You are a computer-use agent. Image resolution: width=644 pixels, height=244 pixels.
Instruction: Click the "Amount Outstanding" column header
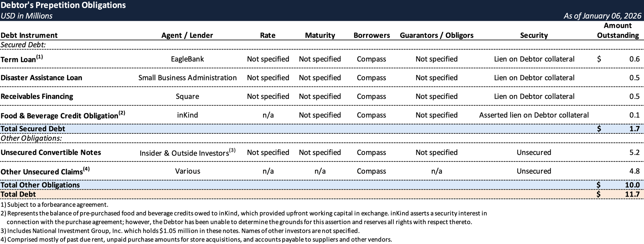(x=618, y=31)
